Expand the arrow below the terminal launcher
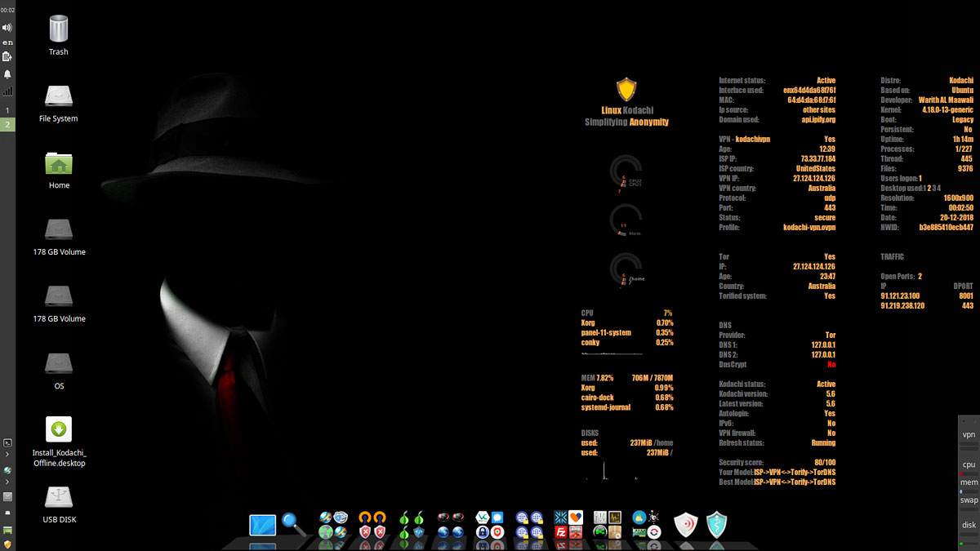980x551 pixels. (7, 455)
